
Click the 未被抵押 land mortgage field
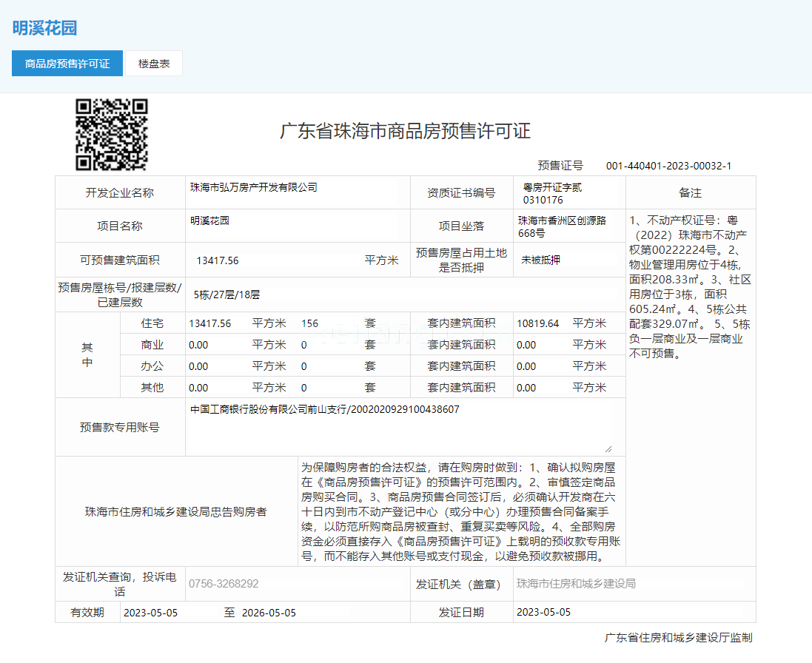coord(568,260)
